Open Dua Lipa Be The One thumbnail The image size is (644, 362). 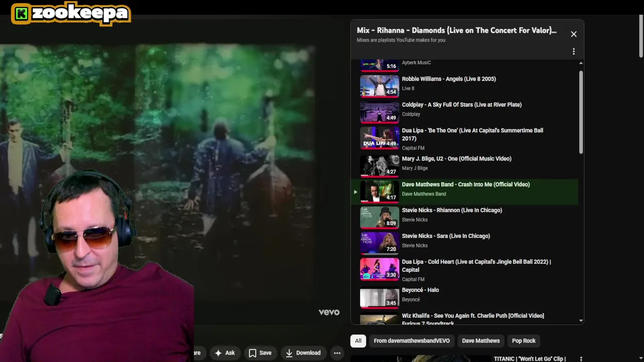[x=379, y=138]
